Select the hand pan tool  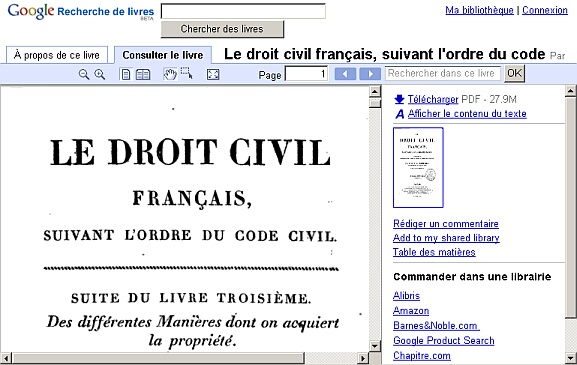(170, 74)
